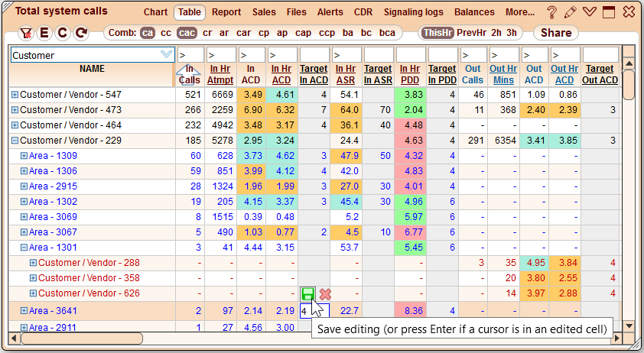644x353 pixels.
Task: Click the E button in the toolbar
Action: tap(44, 33)
